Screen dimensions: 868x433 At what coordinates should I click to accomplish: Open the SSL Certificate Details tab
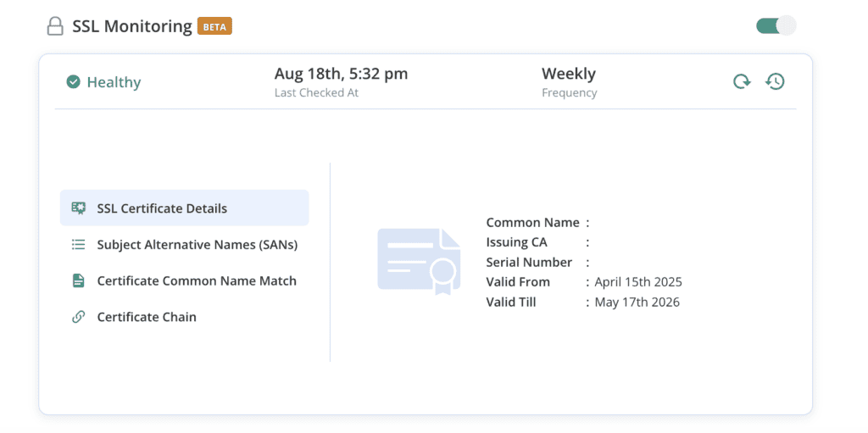point(184,208)
